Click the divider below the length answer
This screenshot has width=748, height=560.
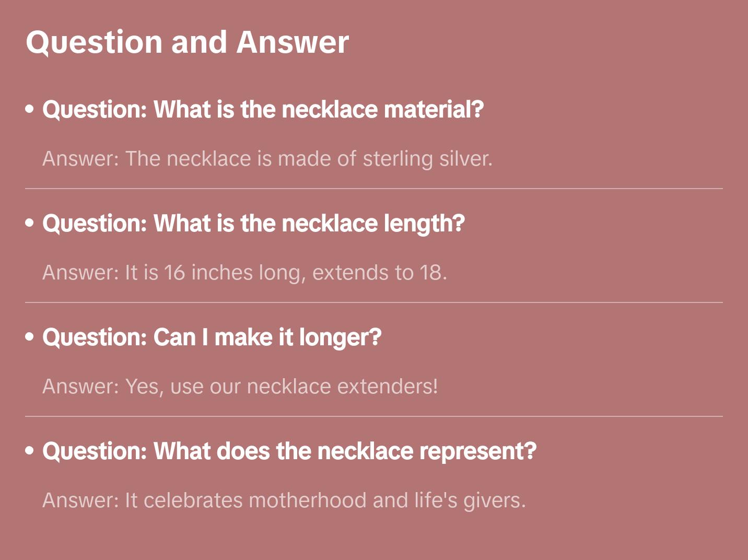point(373,302)
